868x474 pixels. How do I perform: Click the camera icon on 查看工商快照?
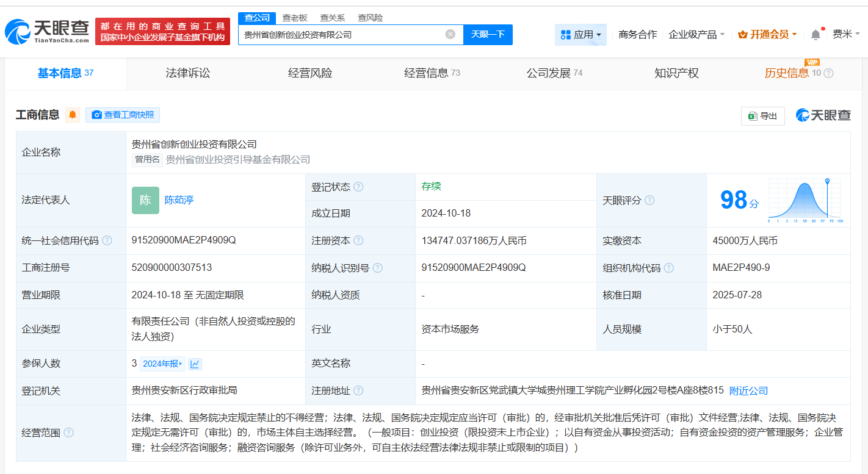click(x=96, y=115)
